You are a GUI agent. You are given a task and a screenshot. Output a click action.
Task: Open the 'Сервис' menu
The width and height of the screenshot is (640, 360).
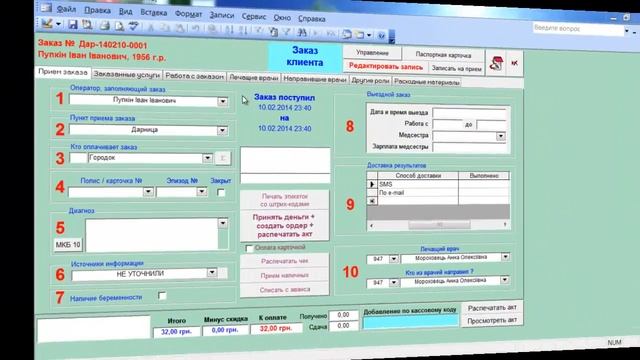253,16
